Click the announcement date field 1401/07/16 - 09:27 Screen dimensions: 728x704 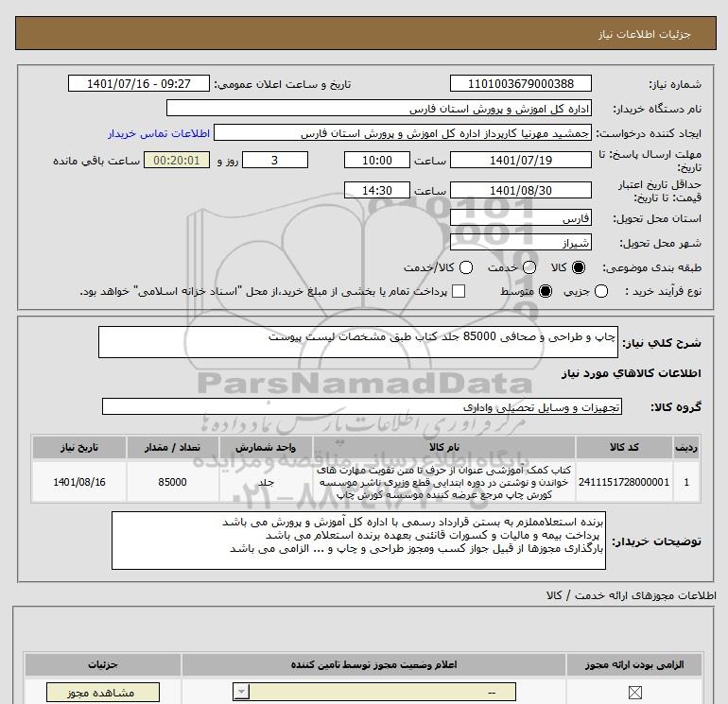click(x=139, y=83)
